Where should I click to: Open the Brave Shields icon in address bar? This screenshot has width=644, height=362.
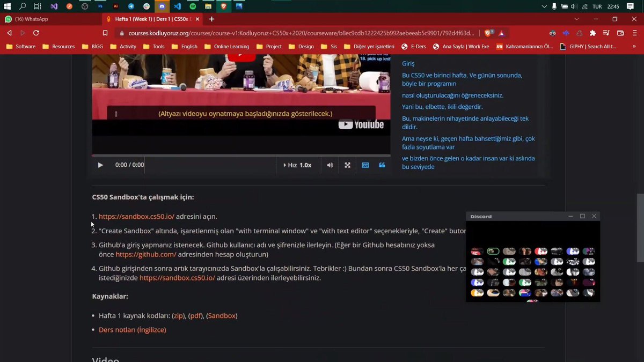487,33
